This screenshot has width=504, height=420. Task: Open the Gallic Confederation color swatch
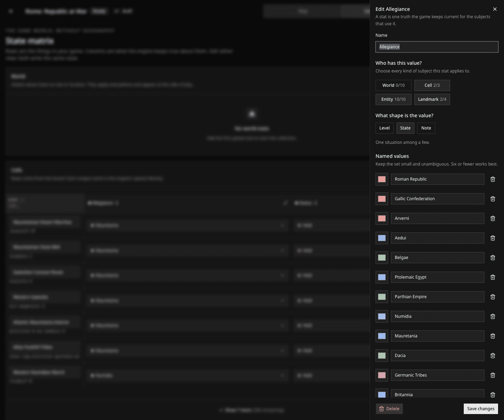[382, 199]
